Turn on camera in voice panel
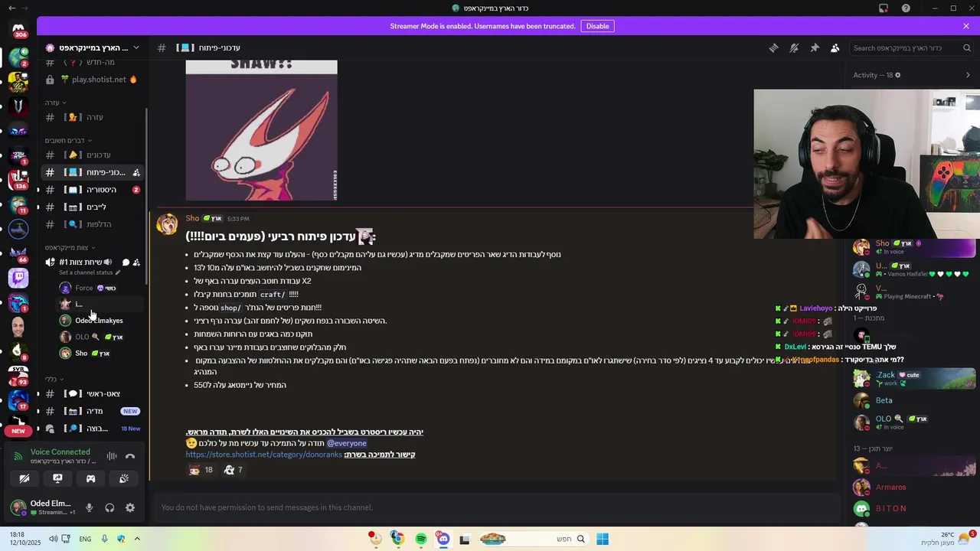 (24, 478)
